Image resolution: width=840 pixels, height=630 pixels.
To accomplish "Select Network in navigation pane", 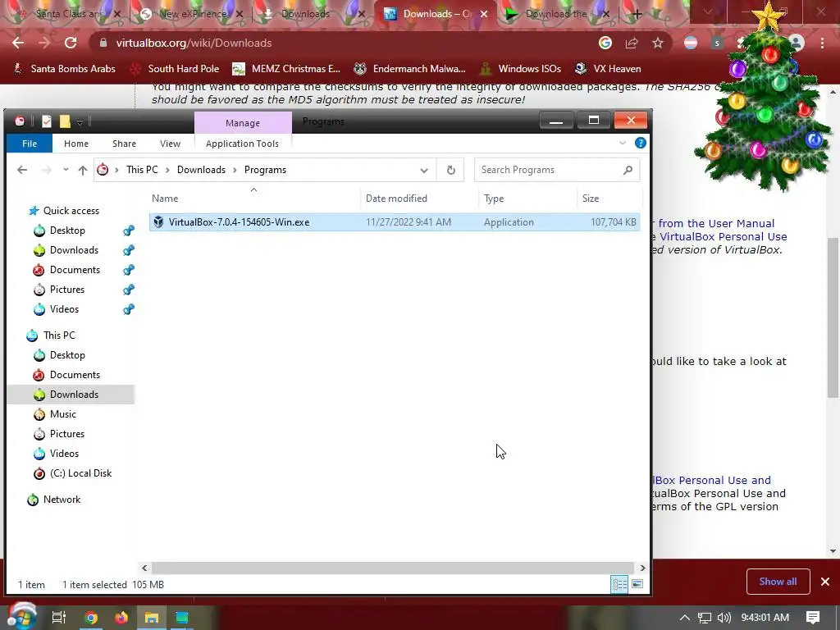I will [62, 500].
